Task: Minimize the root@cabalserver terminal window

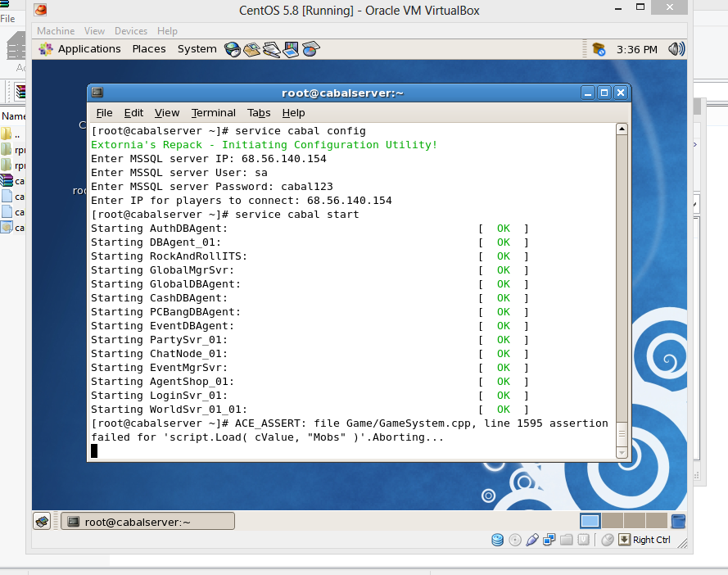Action: 588,93
